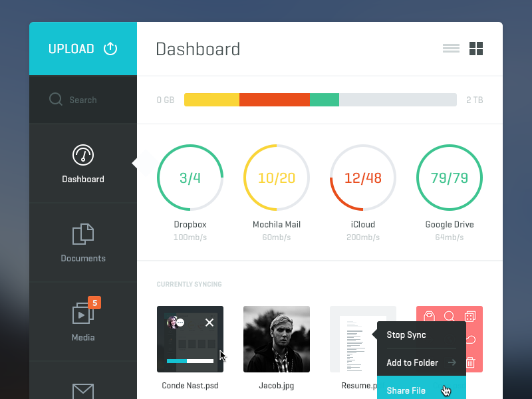
Task: Choose Add to Folder from the context menu
Action: click(422, 362)
